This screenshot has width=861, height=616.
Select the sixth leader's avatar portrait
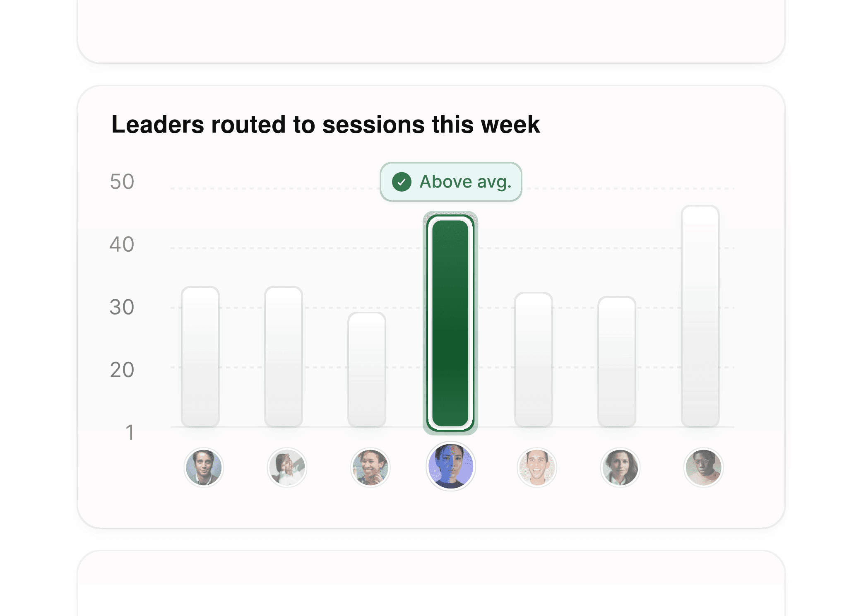[x=620, y=467]
